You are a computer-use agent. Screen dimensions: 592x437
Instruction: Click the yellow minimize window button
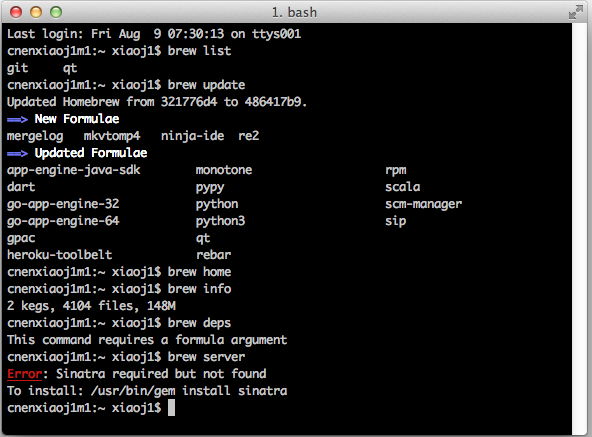click(36, 12)
